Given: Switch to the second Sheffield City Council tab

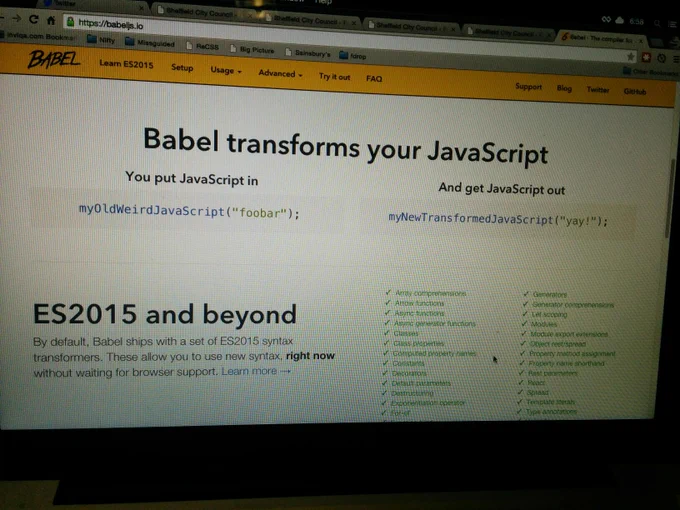Looking at the screenshot, I should 310,20.
